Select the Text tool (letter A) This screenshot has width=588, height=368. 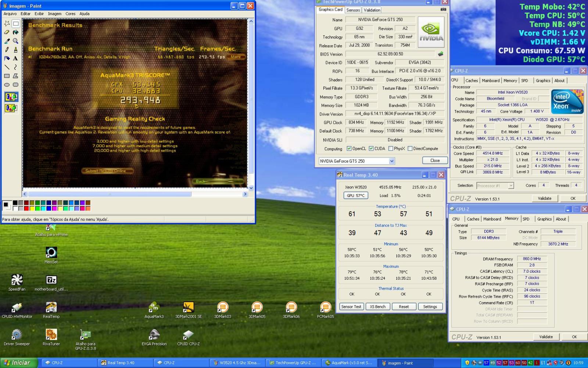tap(15, 58)
